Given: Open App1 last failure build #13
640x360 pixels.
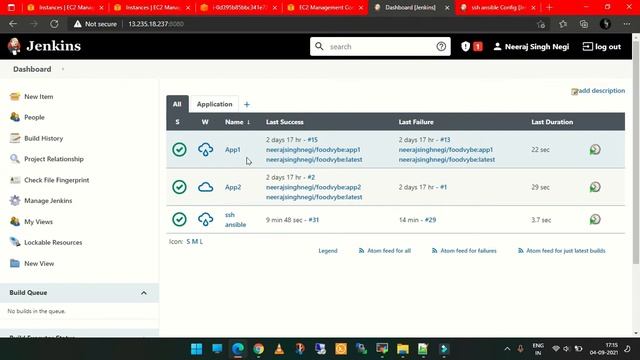Looking at the screenshot, I should pyautogui.click(x=445, y=140).
